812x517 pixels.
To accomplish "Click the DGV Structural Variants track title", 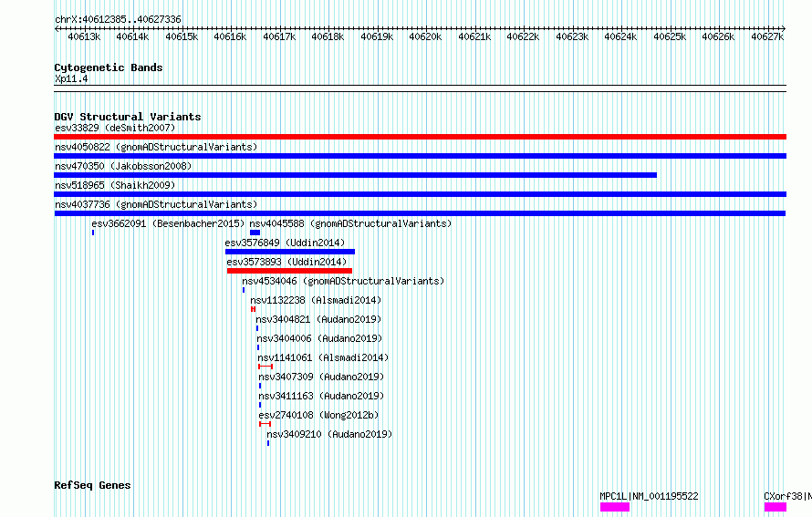I will pos(128,117).
